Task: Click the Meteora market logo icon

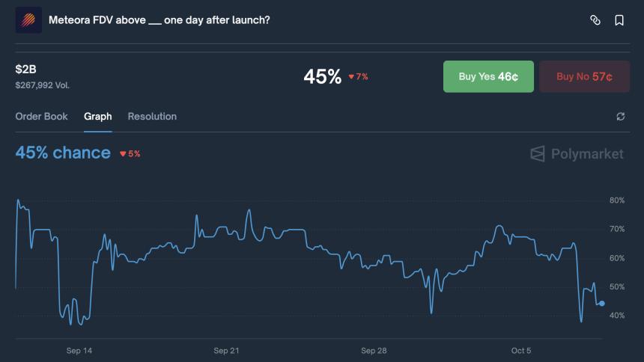Action: (28, 20)
